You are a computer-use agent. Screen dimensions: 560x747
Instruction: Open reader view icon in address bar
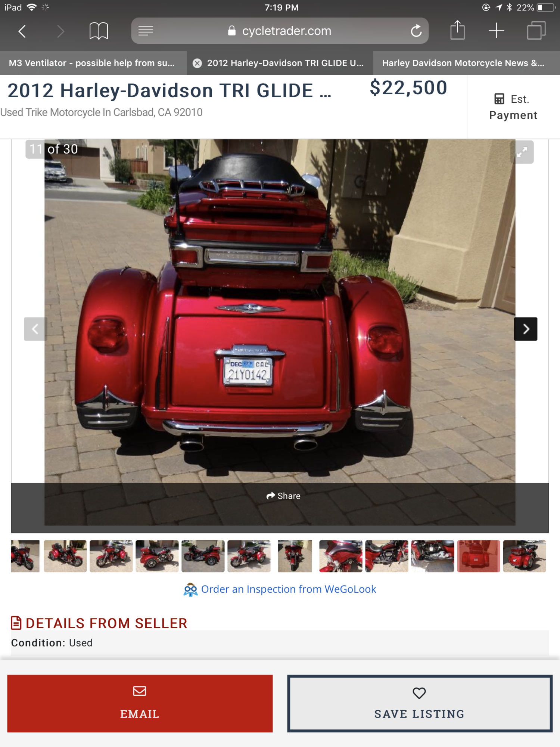[146, 31]
